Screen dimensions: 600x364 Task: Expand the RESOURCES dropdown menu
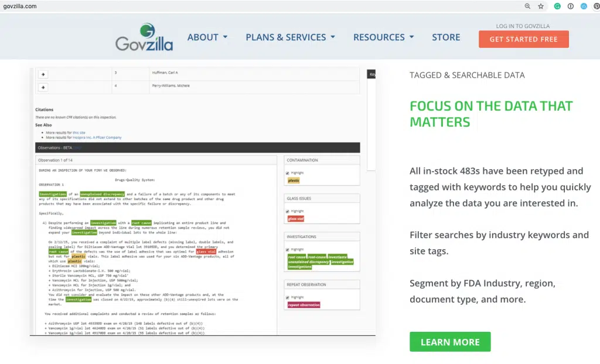383,37
